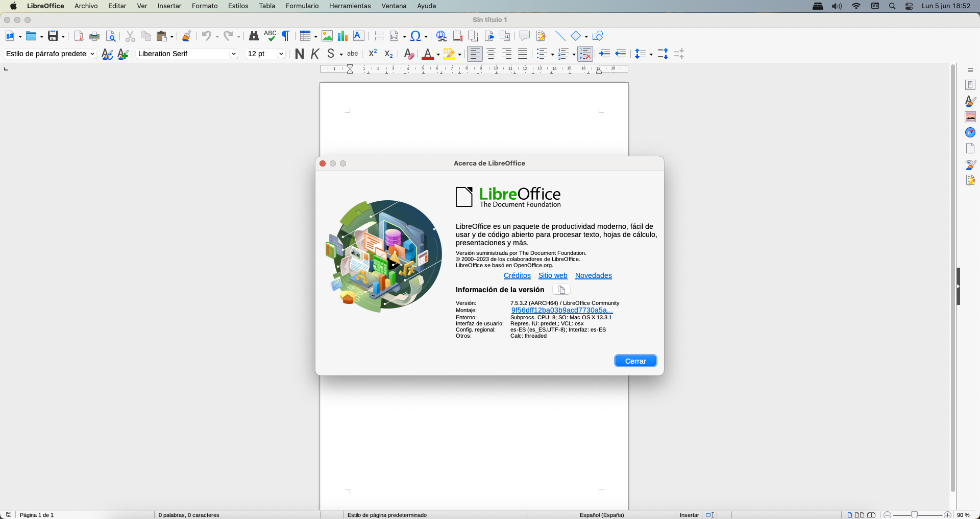Center paragraph alignment
The width and height of the screenshot is (980, 519).
(x=491, y=54)
